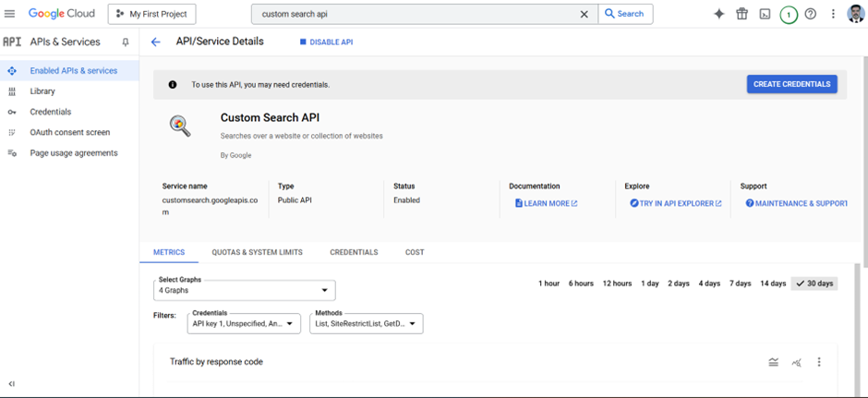The width and height of the screenshot is (868, 398).
Task: Collapse the sidebar with the bottom arrow
Action: point(12,383)
